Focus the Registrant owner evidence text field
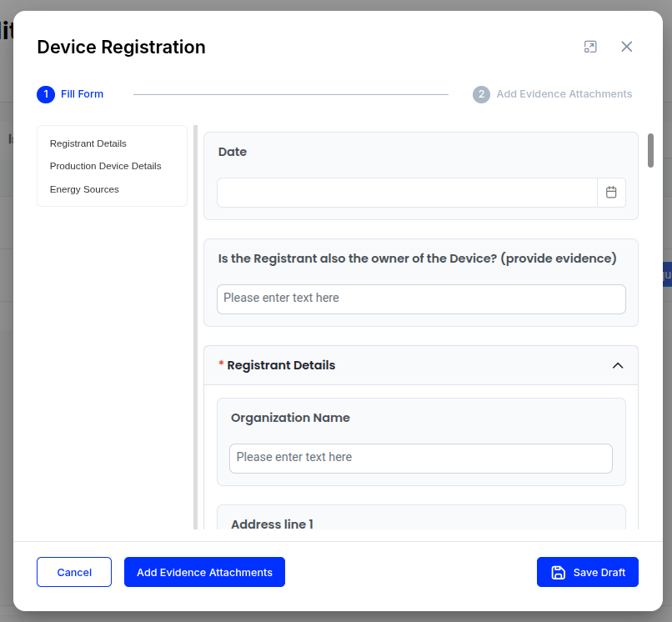The width and height of the screenshot is (672, 622). point(421,298)
